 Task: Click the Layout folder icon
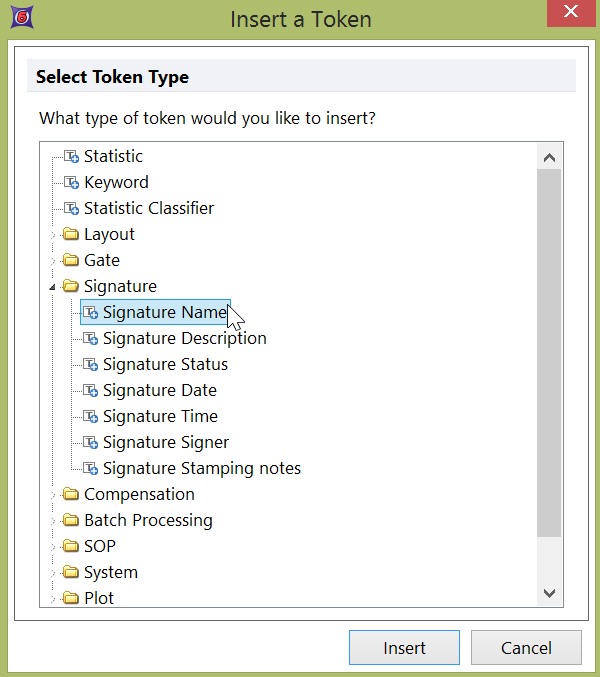(x=71, y=234)
